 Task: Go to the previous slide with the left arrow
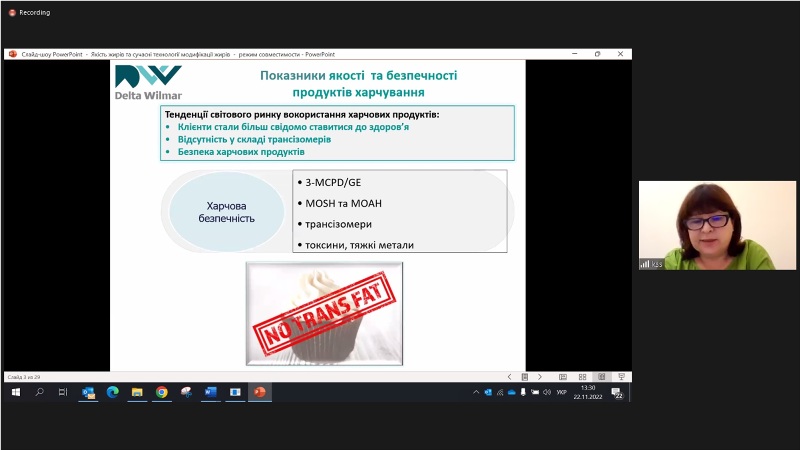tap(509, 377)
